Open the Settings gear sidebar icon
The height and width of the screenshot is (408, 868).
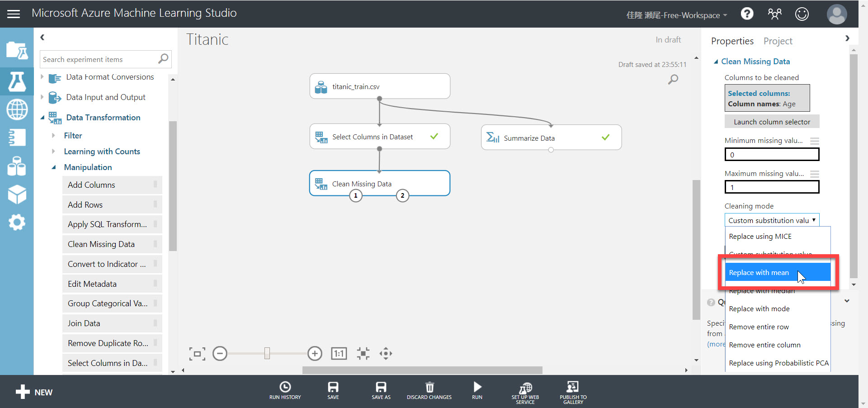(x=17, y=222)
